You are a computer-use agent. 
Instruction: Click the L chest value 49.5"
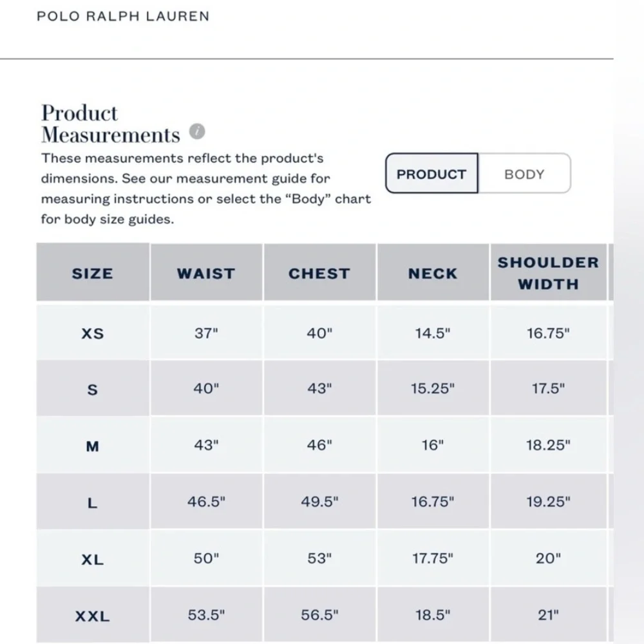click(x=319, y=502)
